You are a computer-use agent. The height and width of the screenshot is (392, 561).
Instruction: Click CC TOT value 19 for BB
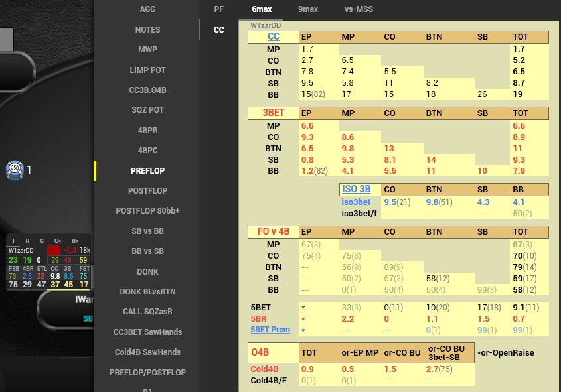point(518,94)
